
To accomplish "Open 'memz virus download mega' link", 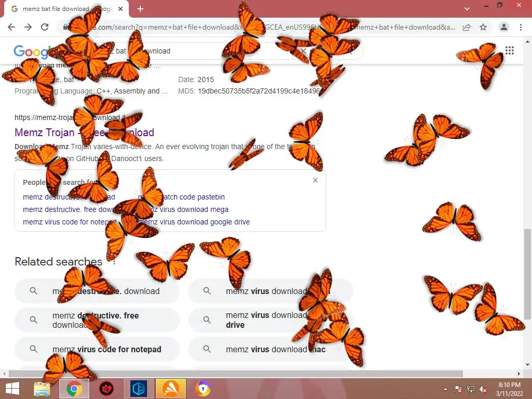I will point(183,209).
